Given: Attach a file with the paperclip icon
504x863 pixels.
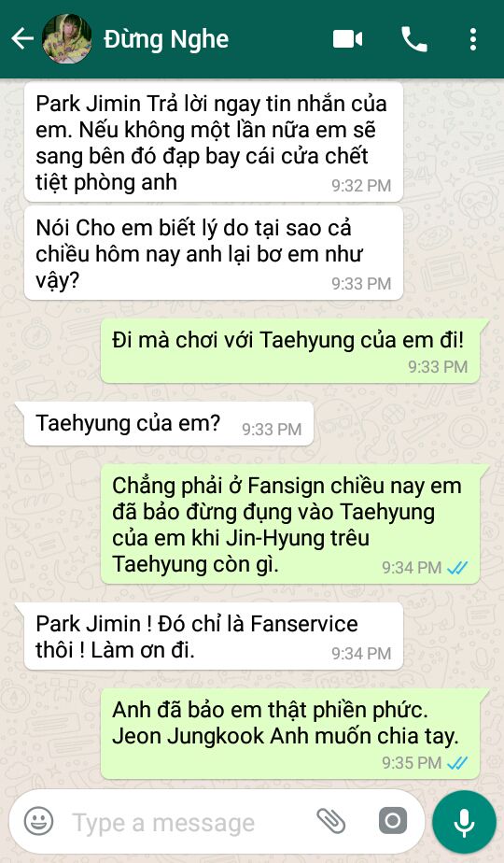Looking at the screenshot, I should pos(331,821).
